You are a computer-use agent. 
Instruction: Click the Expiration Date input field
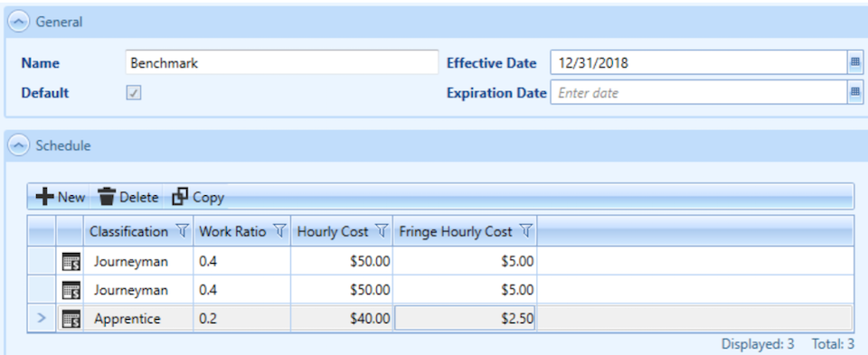click(699, 93)
